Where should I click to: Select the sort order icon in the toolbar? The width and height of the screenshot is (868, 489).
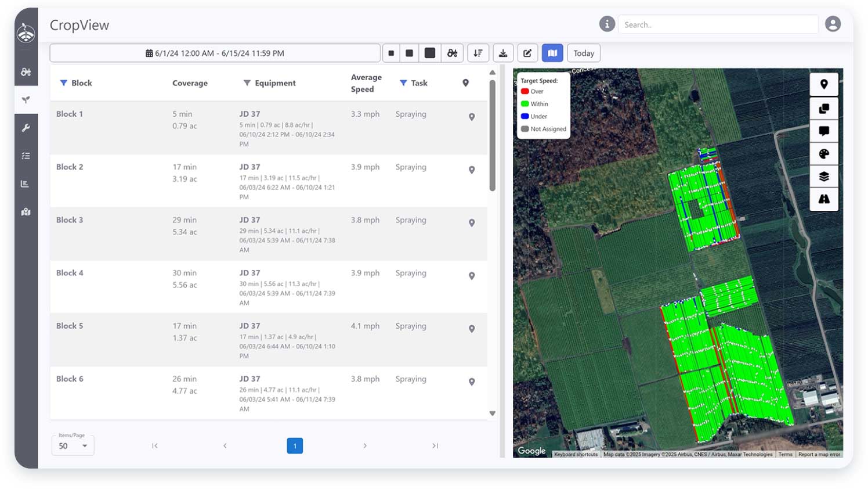point(478,53)
